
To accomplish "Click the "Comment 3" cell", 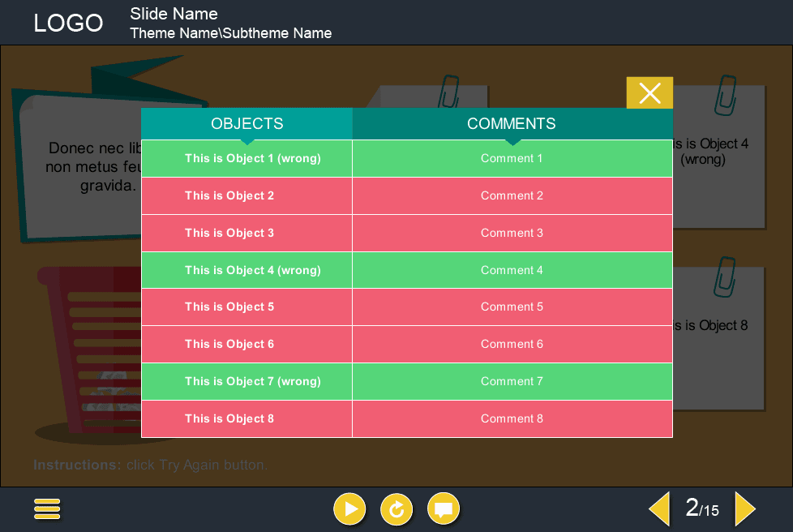I will click(512, 233).
